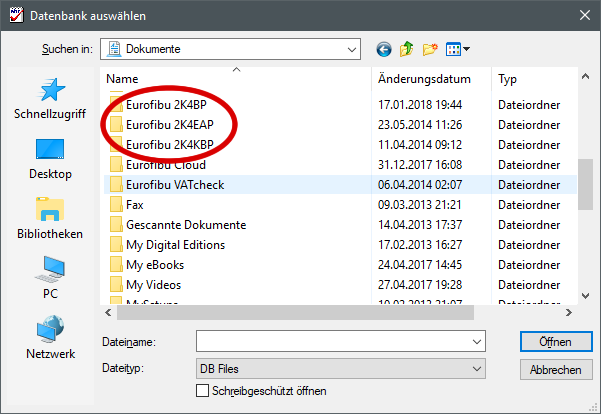Expand the Dateityp DB Files dropdown

(476, 369)
